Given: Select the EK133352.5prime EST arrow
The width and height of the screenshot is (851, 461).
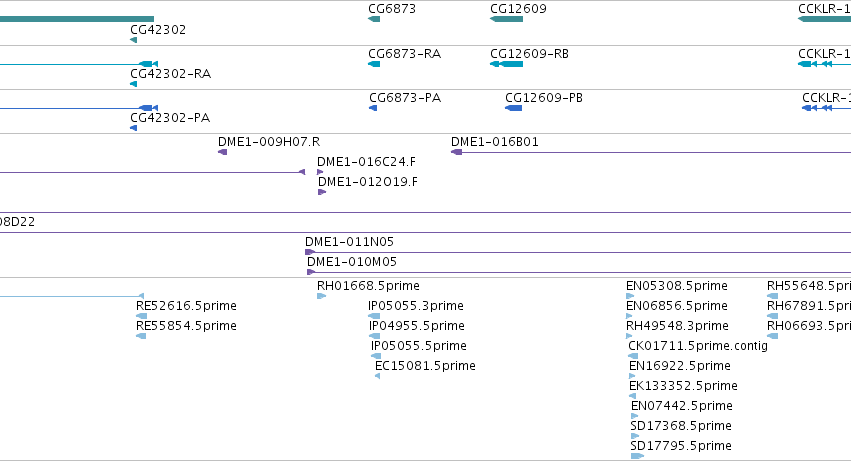Looking at the screenshot, I should click(632, 396).
